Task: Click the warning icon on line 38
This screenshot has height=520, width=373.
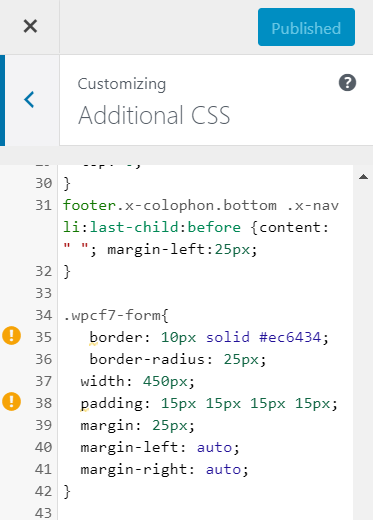Action: click(12, 401)
